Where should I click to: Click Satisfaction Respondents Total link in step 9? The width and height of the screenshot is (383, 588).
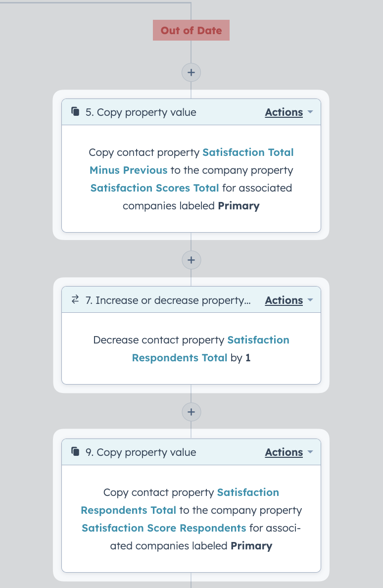[180, 501]
